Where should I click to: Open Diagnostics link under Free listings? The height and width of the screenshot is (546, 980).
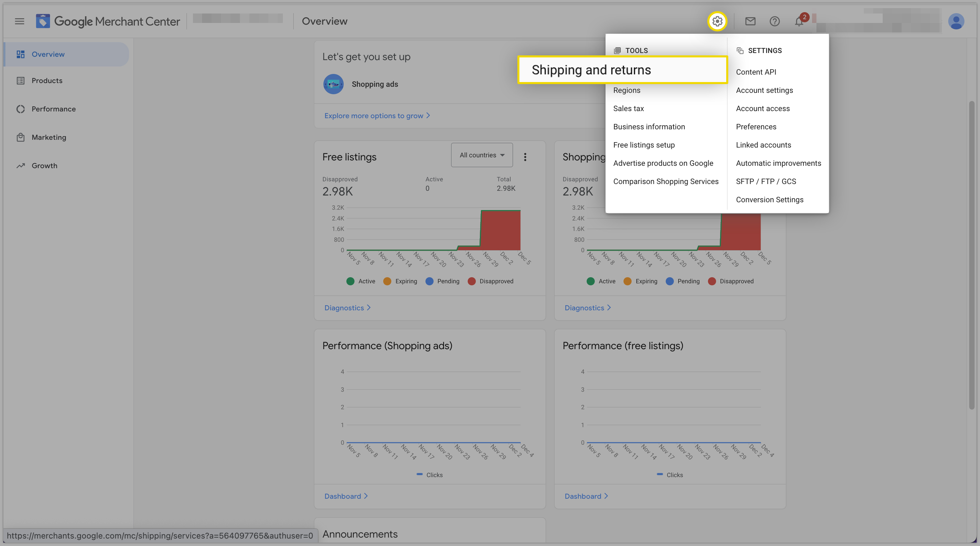(x=347, y=308)
